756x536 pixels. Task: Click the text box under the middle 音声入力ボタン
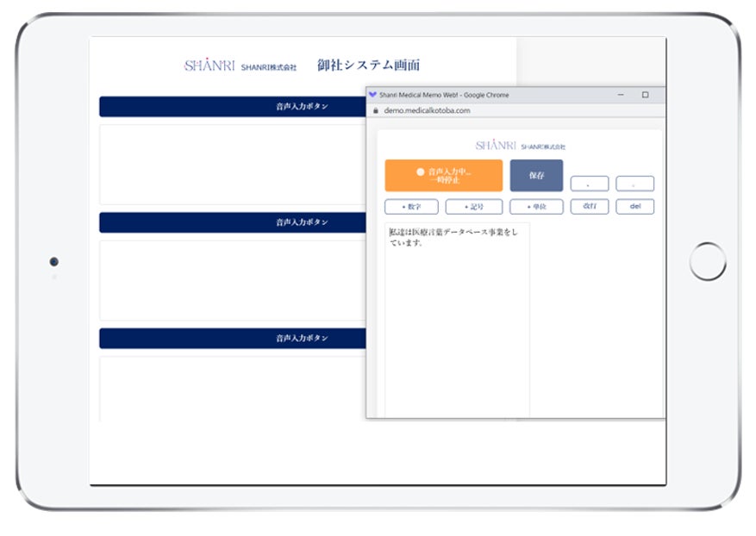point(233,281)
